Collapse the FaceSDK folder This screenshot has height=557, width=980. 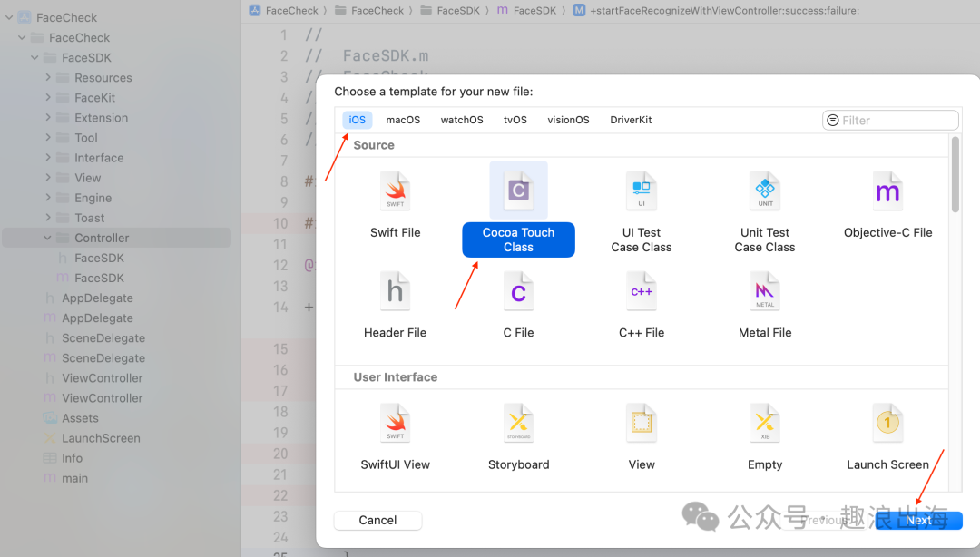[34, 57]
